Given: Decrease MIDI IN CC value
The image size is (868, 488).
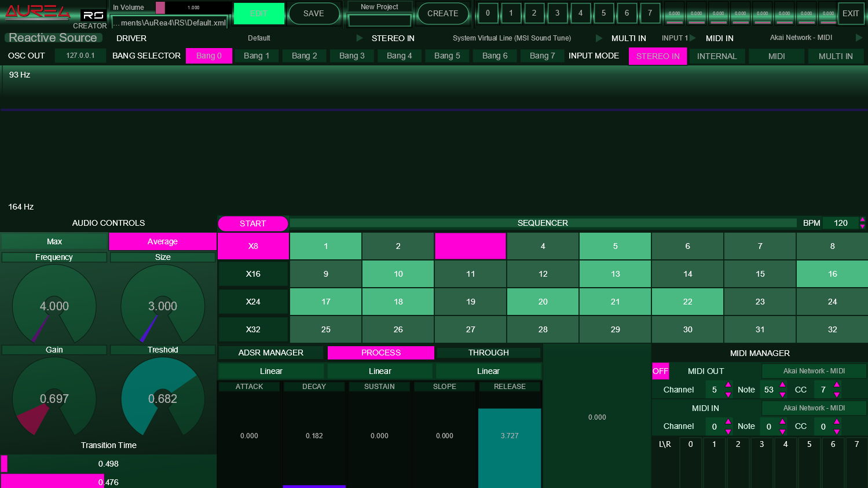Looking at the screenshot, I should (x=836, y=431).
